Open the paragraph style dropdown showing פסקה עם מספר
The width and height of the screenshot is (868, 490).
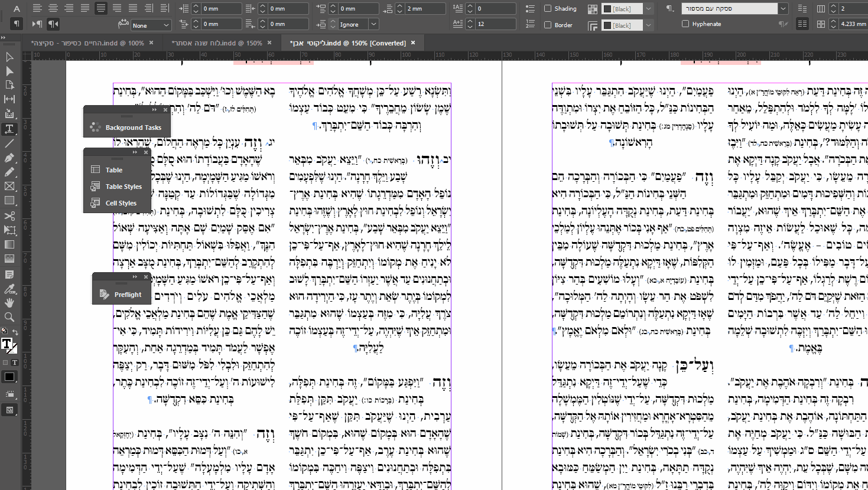pyautogui.click(x=783, y=8)
